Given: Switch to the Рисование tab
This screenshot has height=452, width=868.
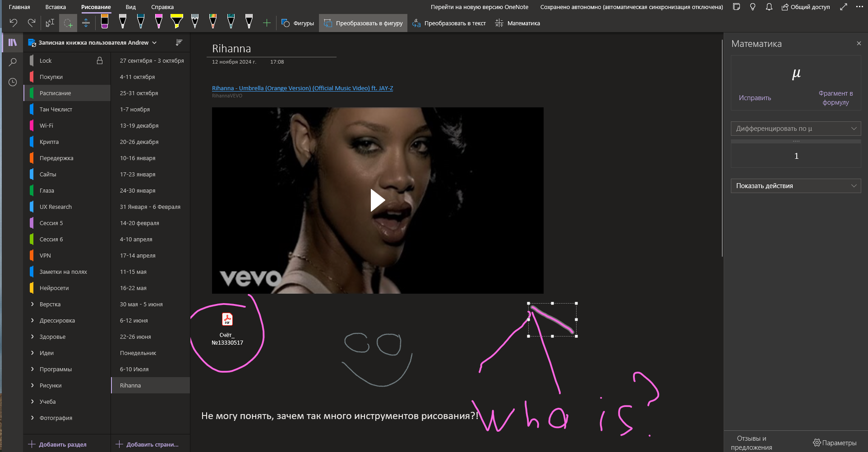Looking at the screenshot, I should 96,7.
